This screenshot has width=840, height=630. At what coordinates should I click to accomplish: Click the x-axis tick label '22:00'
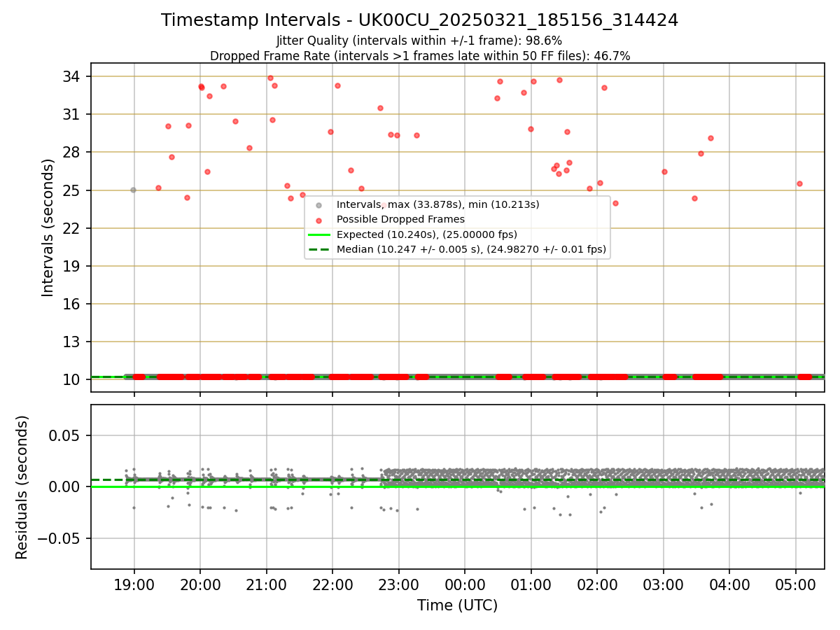pyautogui.click(x=332, y=584)
